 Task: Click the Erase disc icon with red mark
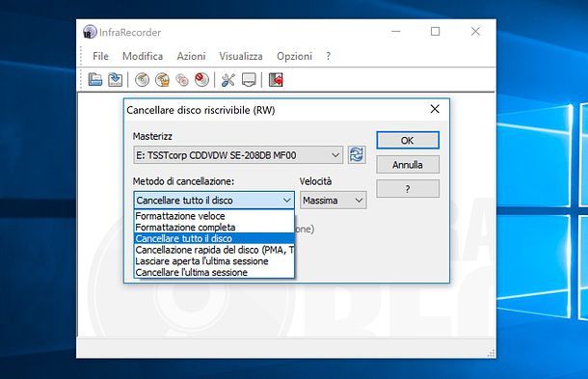(x=202, y=79)
